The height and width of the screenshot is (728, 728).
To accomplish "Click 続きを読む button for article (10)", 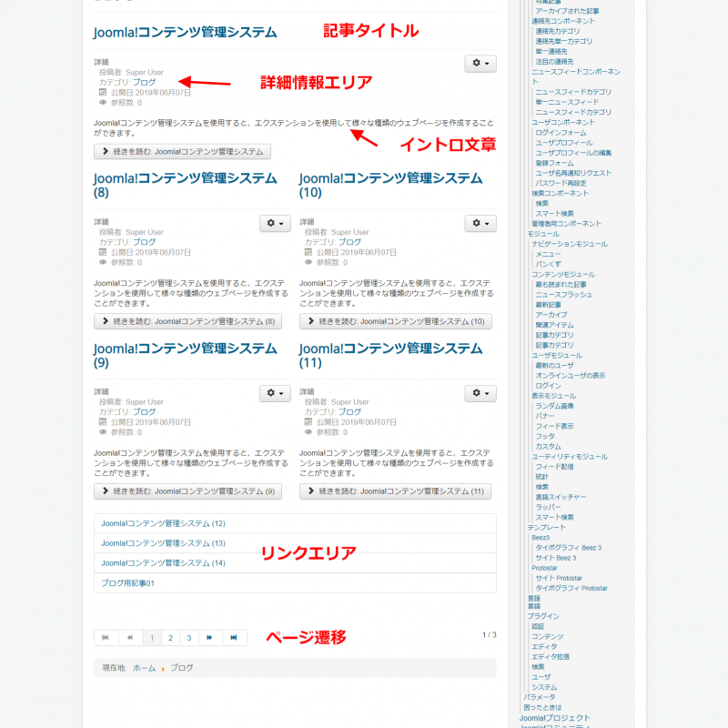I will (396, 321).
